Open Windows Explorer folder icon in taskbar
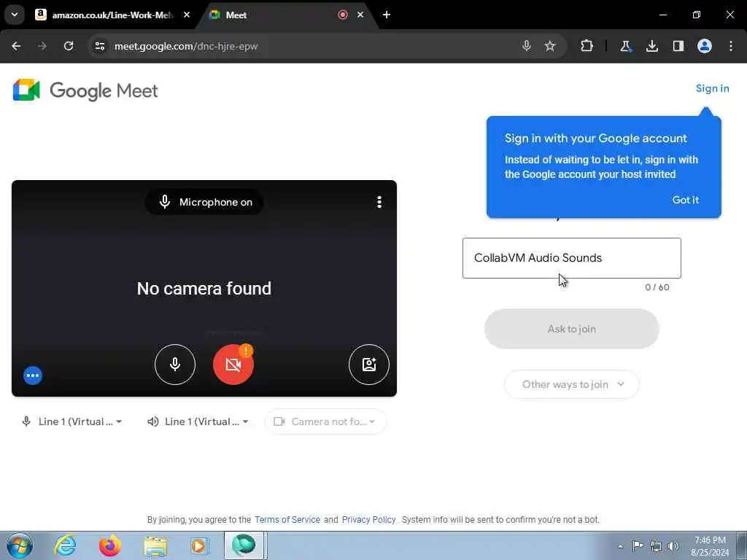 click(155, 545)
